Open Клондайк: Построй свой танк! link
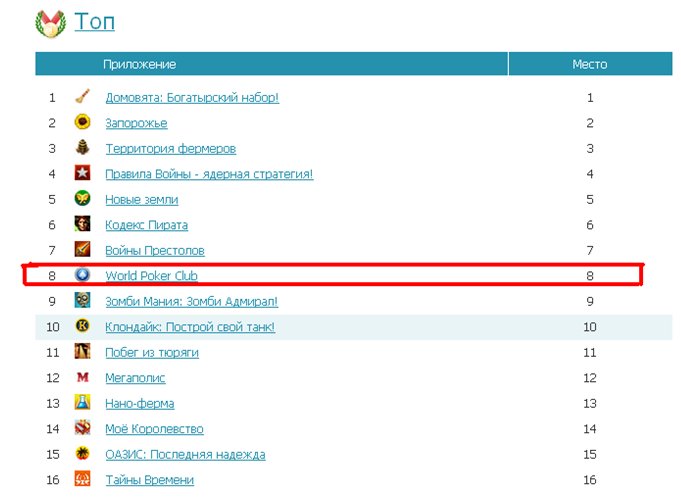Viewport: 681px width, 500px height. pos(190,327)
